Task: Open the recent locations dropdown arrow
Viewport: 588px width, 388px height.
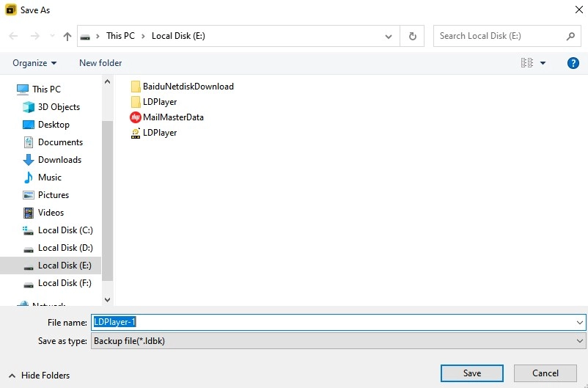Action: coord(52,36)
